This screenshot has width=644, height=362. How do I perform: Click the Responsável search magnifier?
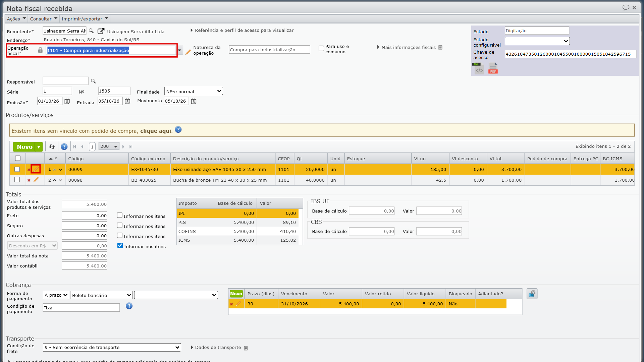coord(93,81)
